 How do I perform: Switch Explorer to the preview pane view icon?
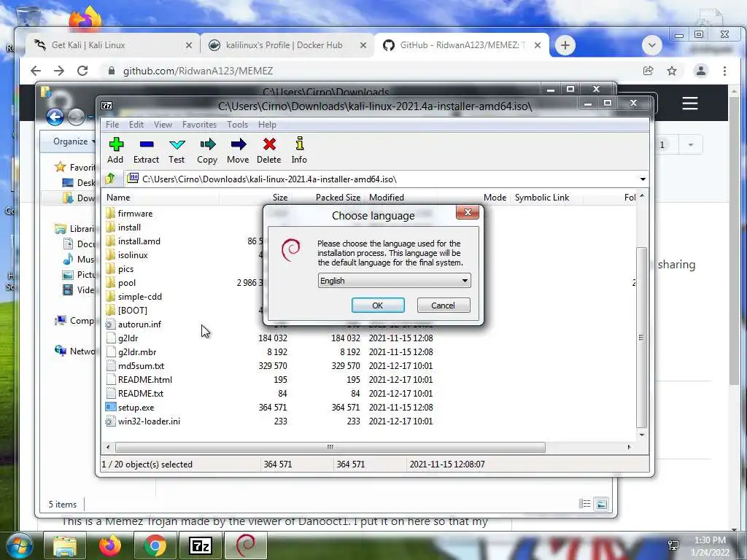coord(602,504)
